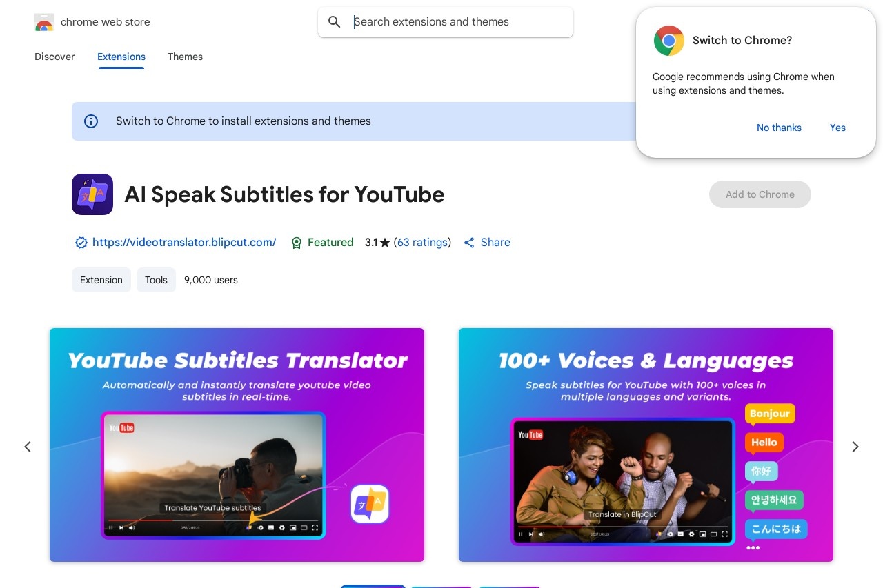Screen dimensions: 883x588
Task: Open the YouTube Subtitles Translator screenshot
Action: coord(237,445)
